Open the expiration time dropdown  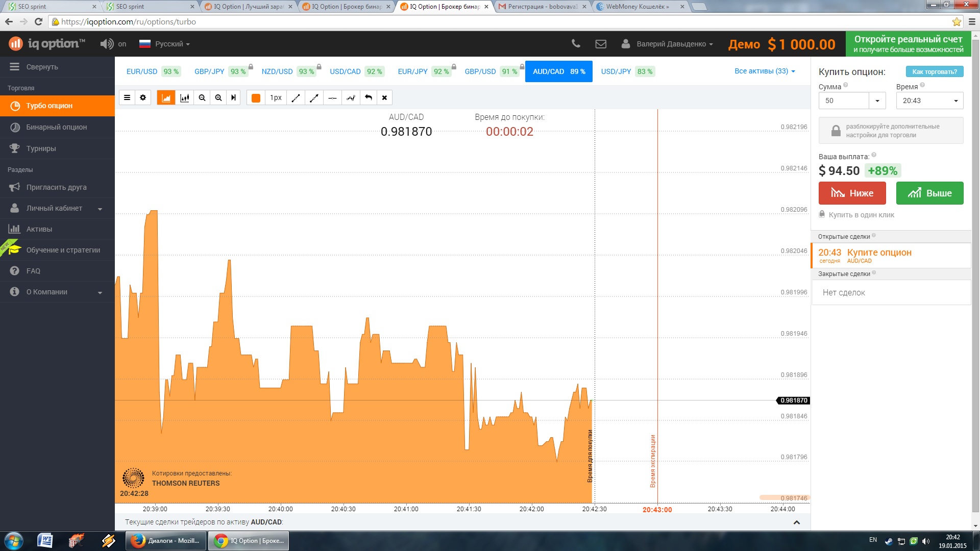point(929,101)
